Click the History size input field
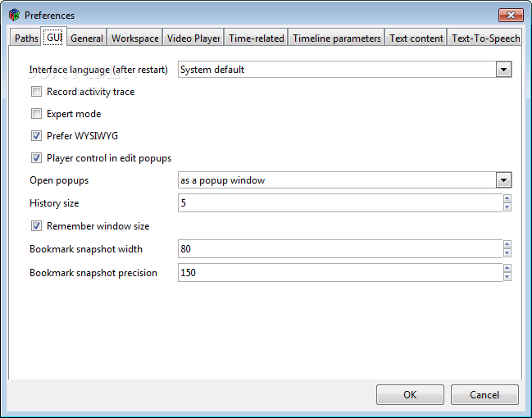Screen dimensions: 532x418 (x=340, y=203)
